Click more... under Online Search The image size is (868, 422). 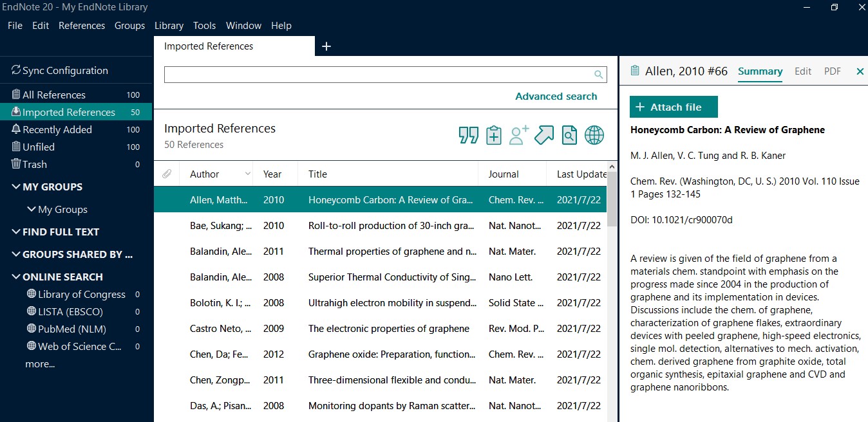(40, 364)
